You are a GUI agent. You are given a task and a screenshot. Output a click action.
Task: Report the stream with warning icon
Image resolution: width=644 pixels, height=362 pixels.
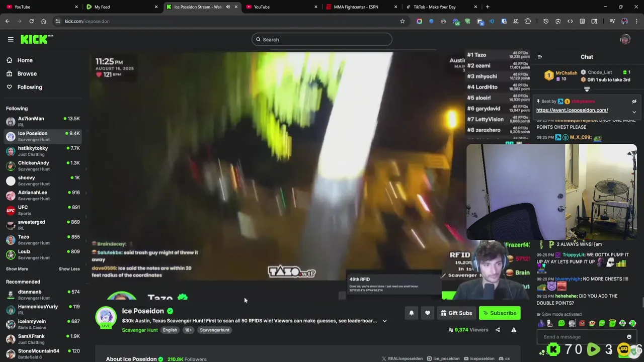point(514,330)
